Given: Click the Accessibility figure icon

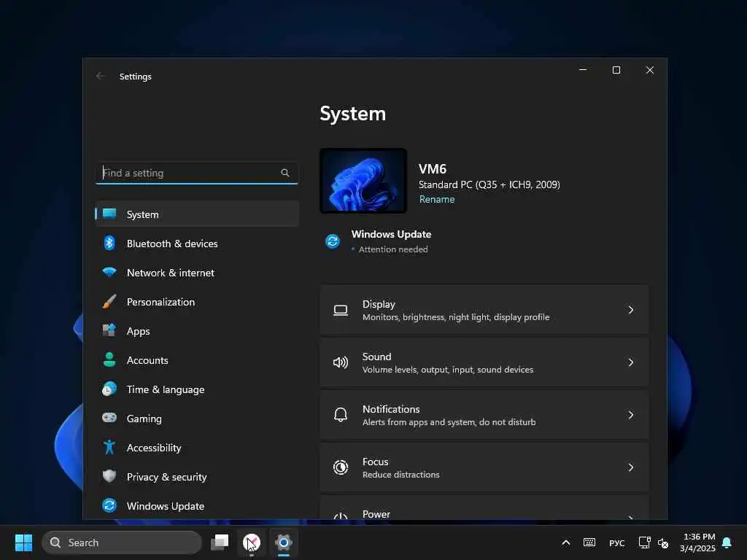Looking at the screenshot, I should tap(109, 447).
